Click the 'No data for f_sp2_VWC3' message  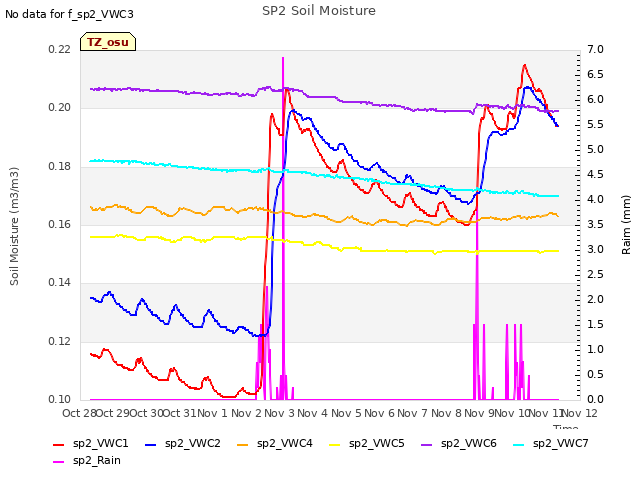pos(69,14)
